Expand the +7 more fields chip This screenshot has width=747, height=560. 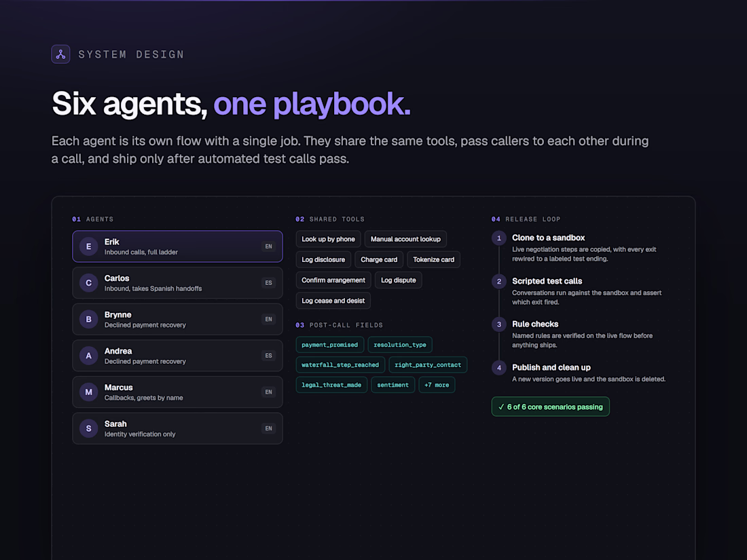(x=437, y=385)
